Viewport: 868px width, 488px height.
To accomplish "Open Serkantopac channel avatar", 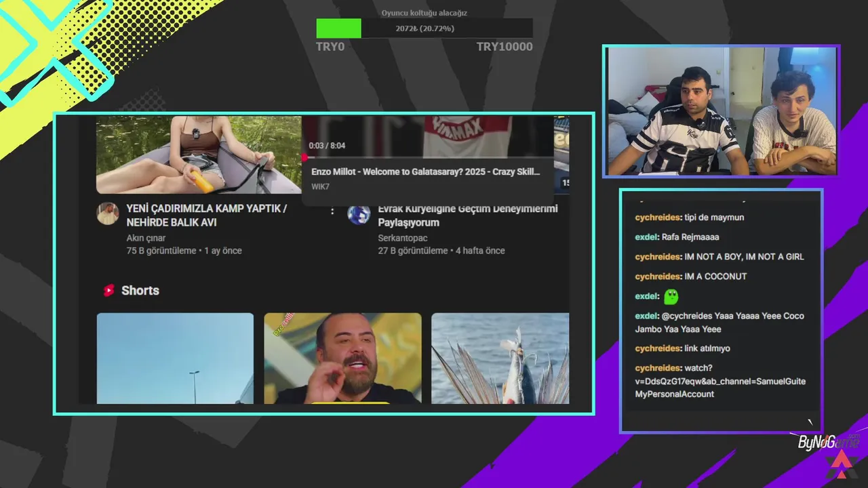I will (x=359, y=213).
